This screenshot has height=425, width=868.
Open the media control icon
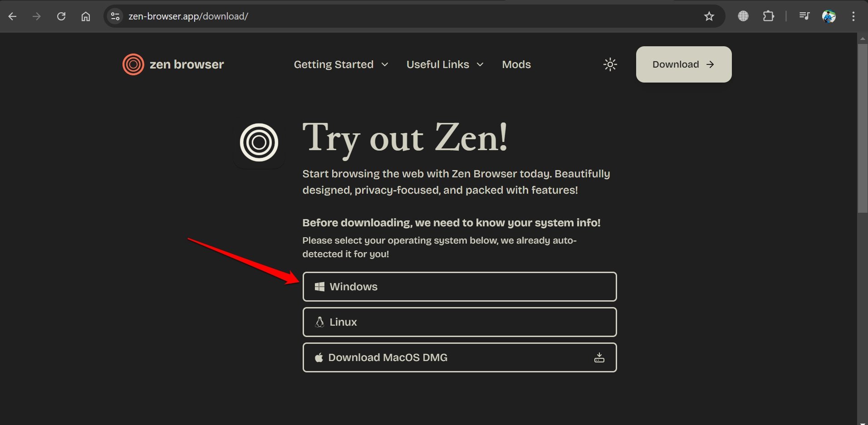pos(804,16)
